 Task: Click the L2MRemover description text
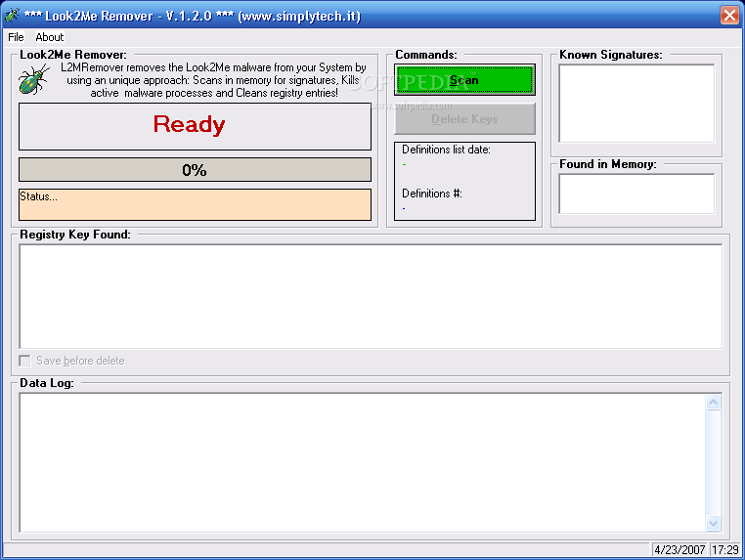[213, 80]
